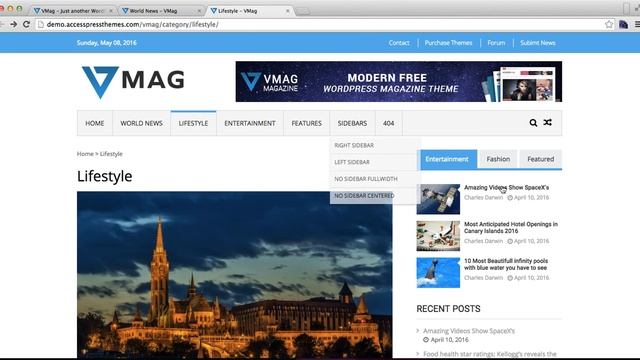Close the World News – VMag tab
The height and width of the screenshot is (360, 640).
(x=199, y=11)
